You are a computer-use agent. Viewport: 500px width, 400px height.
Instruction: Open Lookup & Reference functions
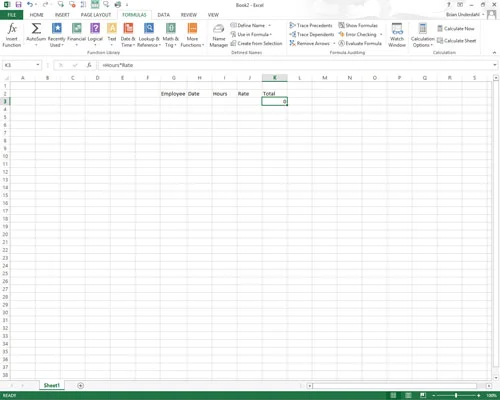point(149,35)
